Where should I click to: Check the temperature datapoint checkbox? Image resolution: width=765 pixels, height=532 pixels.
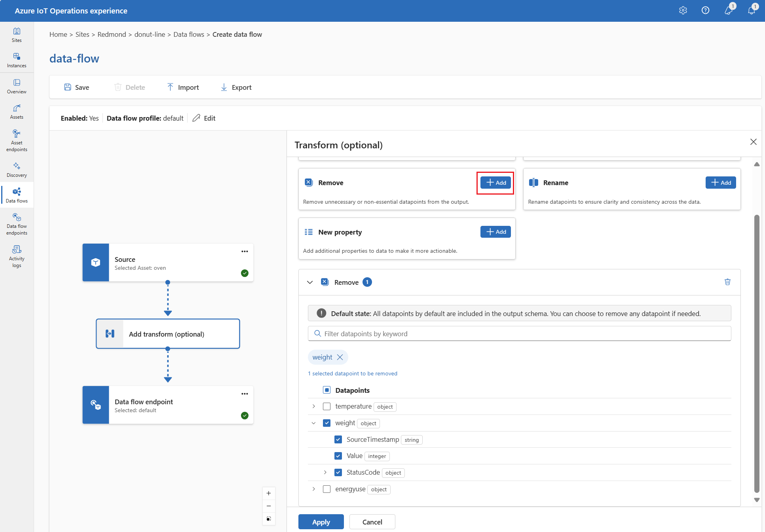pyautogui.click(x=327, y=406)
